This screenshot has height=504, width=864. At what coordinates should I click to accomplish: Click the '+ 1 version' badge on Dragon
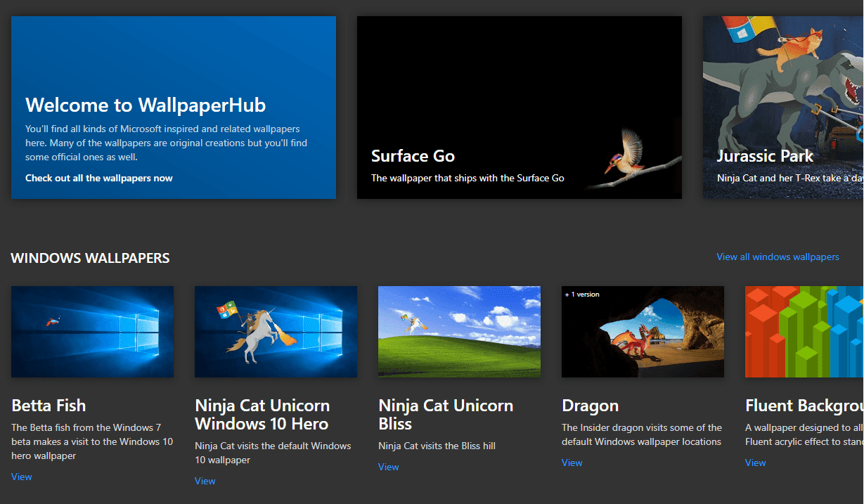coord(582,295)
